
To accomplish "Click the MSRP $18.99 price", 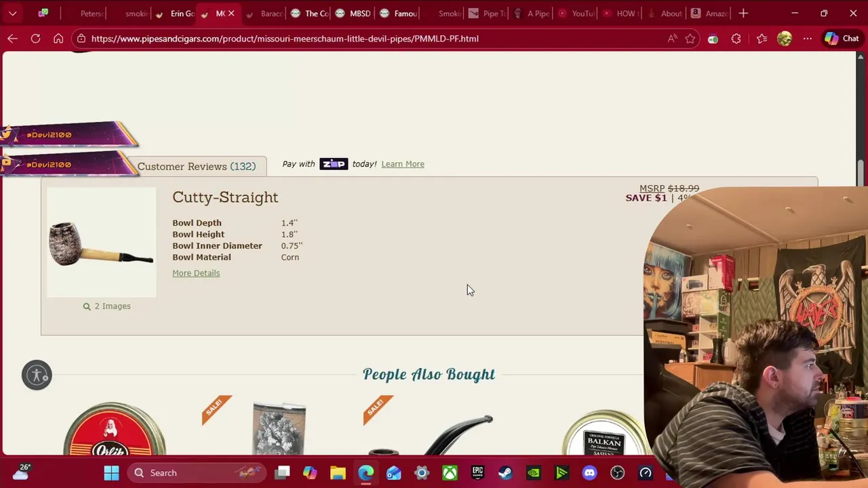I will (x=669, y=188).
